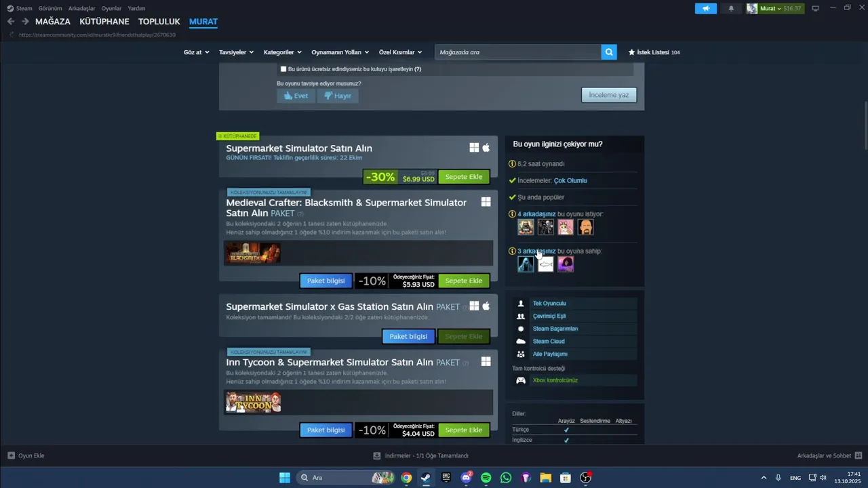868x488 pixels.
Task: Open Discord from the taskbar
Action: pyautogui.click(x=466, y=478)
